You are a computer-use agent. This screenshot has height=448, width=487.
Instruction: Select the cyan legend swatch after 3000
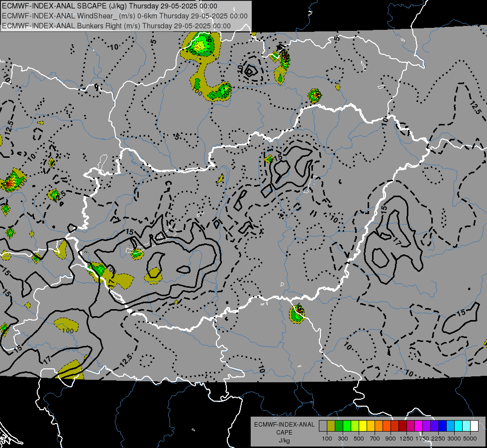(x=459, y=426)
